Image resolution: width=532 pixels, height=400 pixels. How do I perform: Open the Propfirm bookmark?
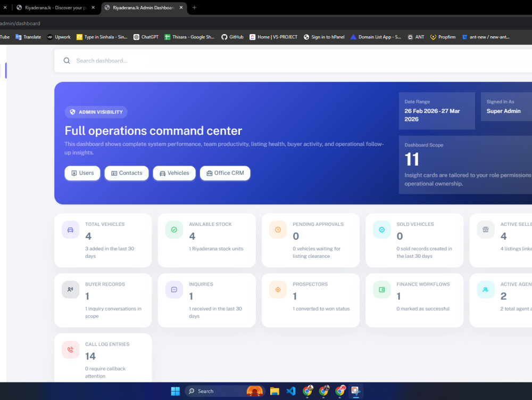443,37
